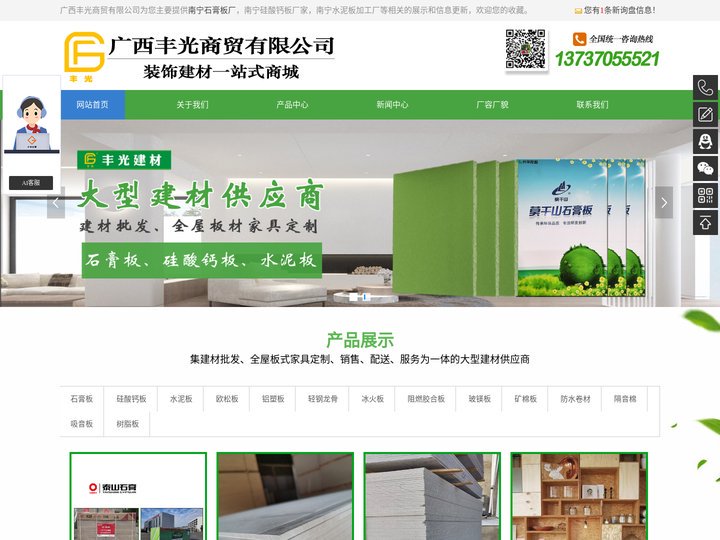
Task: Click the 大型建材供应商 banner image
Action: pyautogui.click(x=360, y=213)
